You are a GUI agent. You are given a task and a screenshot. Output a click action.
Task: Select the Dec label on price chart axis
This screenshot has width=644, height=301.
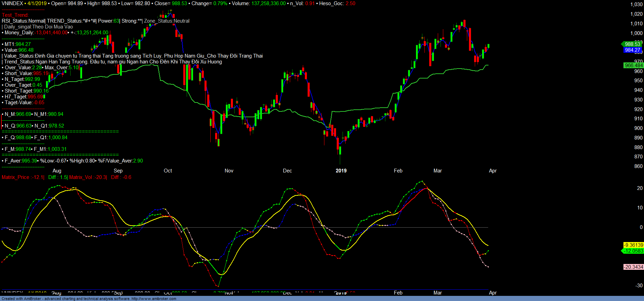[x=287, y=171]
